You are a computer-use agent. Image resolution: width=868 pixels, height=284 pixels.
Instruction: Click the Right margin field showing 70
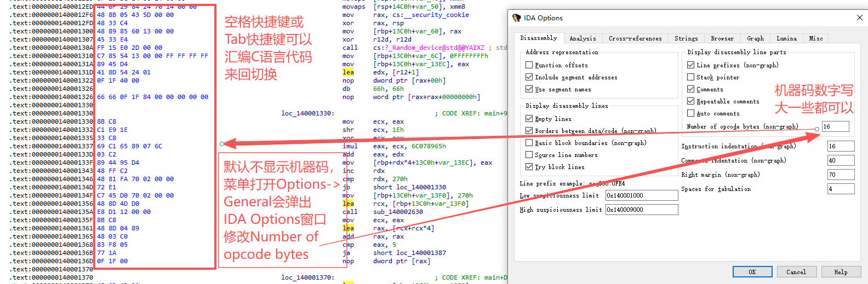841,175
